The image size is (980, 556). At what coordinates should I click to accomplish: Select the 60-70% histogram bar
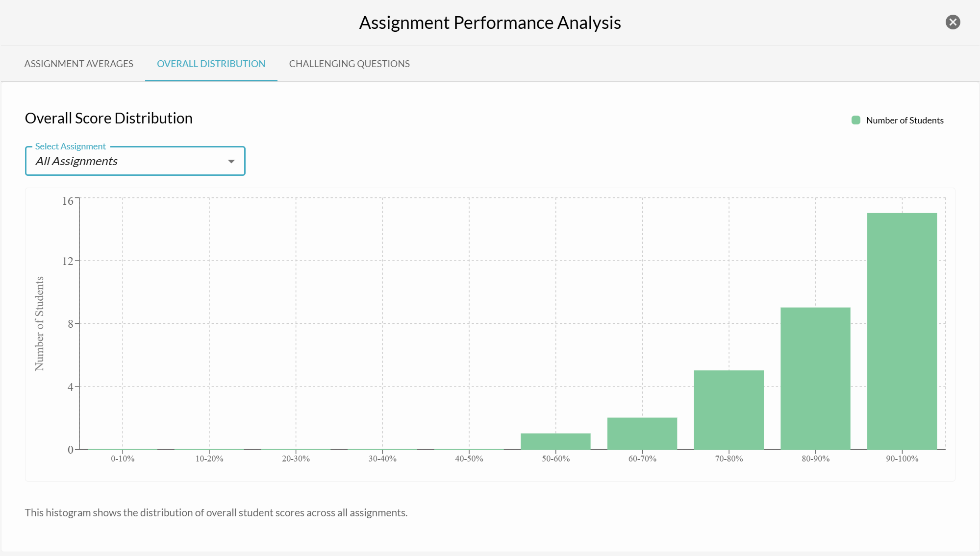click(642, 434)
